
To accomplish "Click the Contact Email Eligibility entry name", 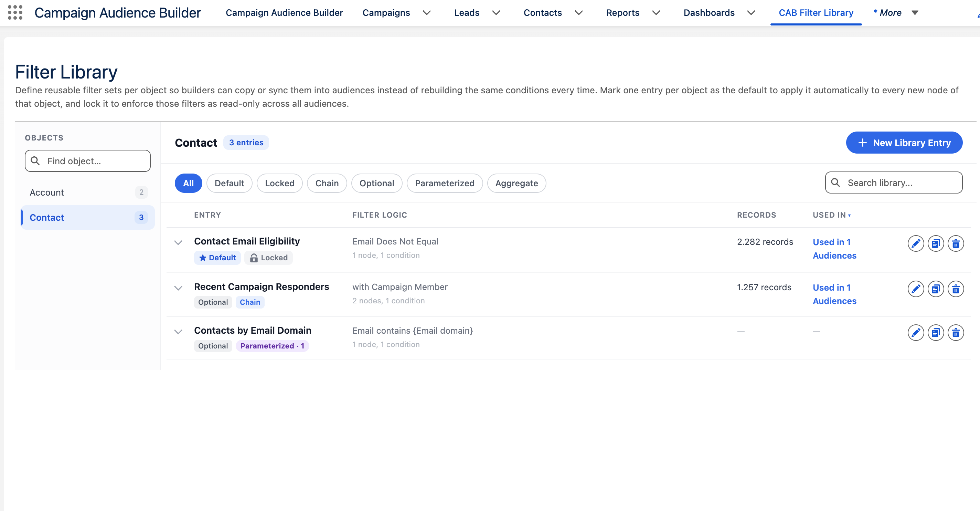I will tap(246, 241).
